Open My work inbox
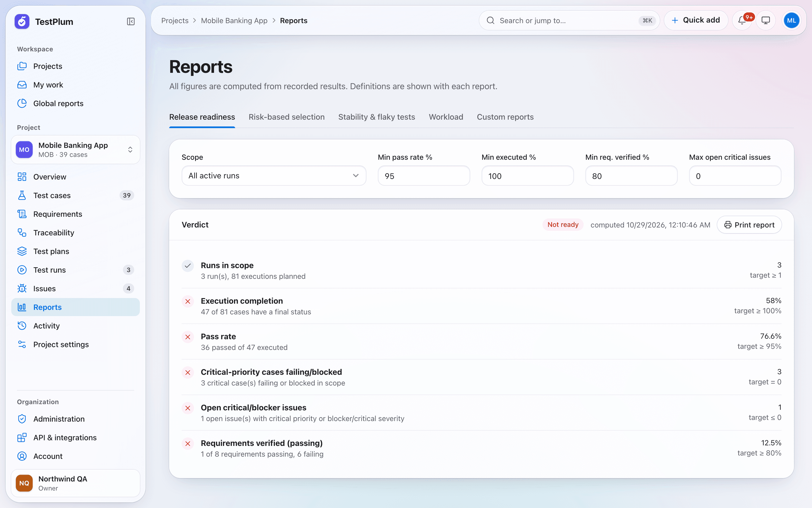This screenshot has height=508, width=812. [x=76, y=85]
